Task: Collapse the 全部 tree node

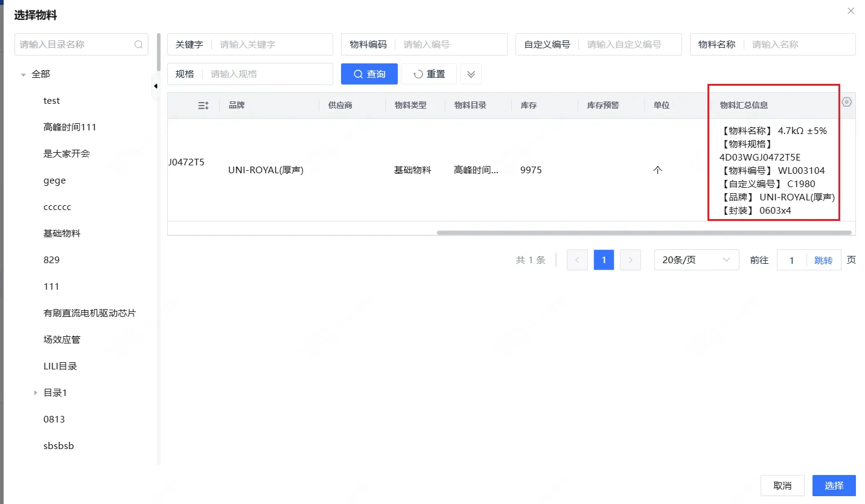Action: click(x=24, y=75)
